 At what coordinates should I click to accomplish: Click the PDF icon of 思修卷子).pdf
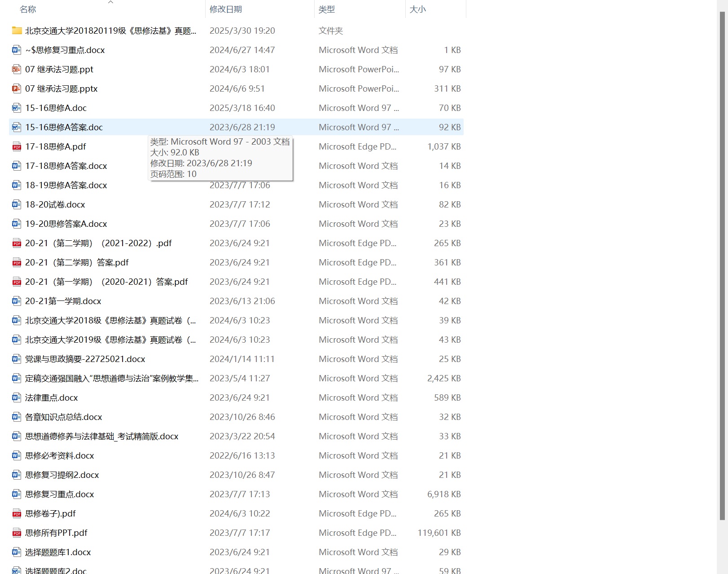[17, 513]
